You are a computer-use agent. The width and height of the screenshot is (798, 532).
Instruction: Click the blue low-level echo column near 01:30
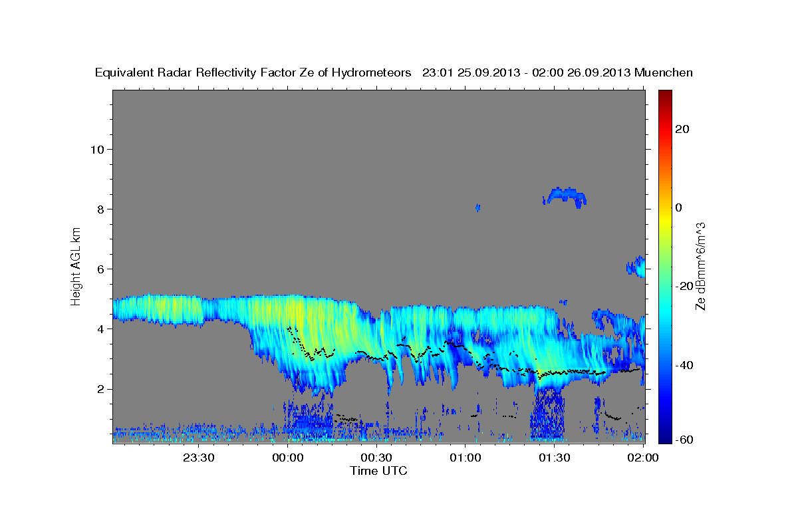[547, 414]
